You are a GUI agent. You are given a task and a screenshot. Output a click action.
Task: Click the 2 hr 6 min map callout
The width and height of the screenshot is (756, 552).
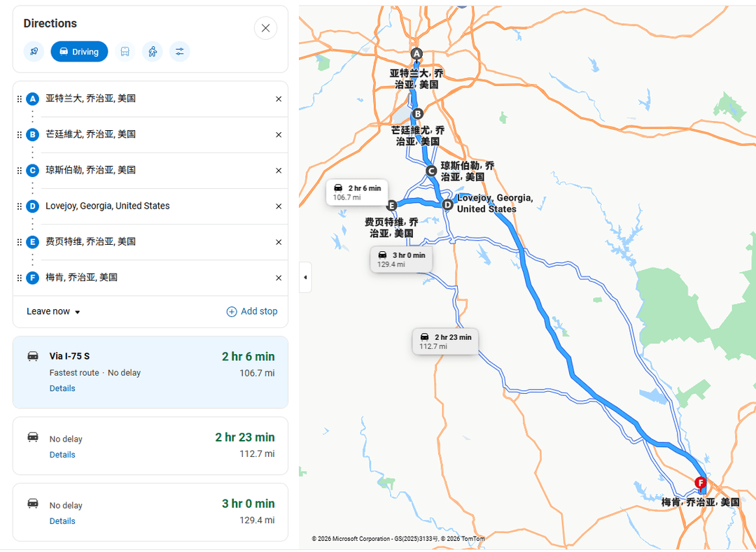[x=357, y=192]
